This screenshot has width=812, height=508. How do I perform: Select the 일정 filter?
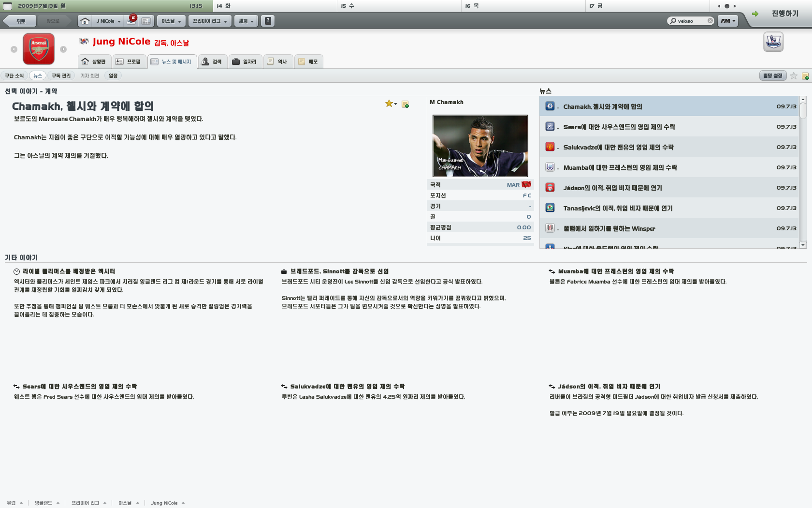click(x=113, y=75)
